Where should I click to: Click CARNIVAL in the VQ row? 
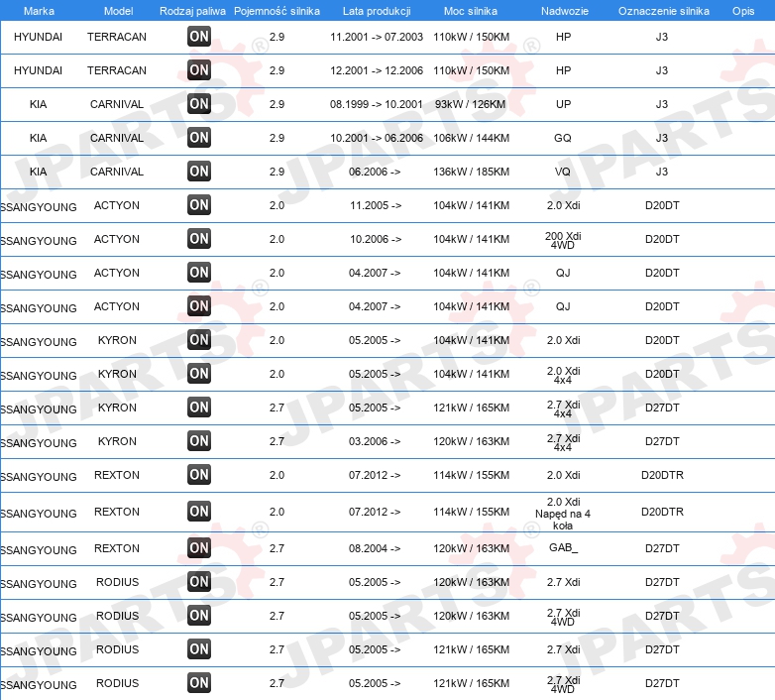[x=117, y=172]
